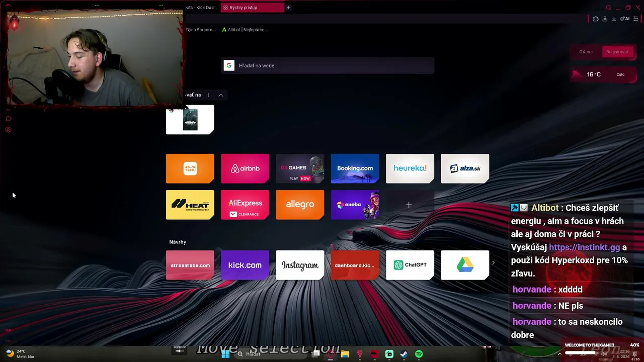Switch to the Rýchly prístup tab
644x362 pixels.
[x=252, y=8]
